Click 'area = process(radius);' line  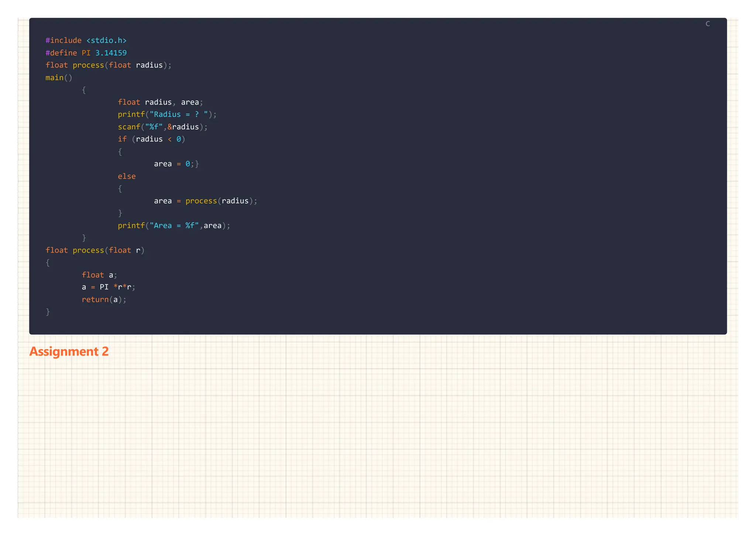click(206, 201)
